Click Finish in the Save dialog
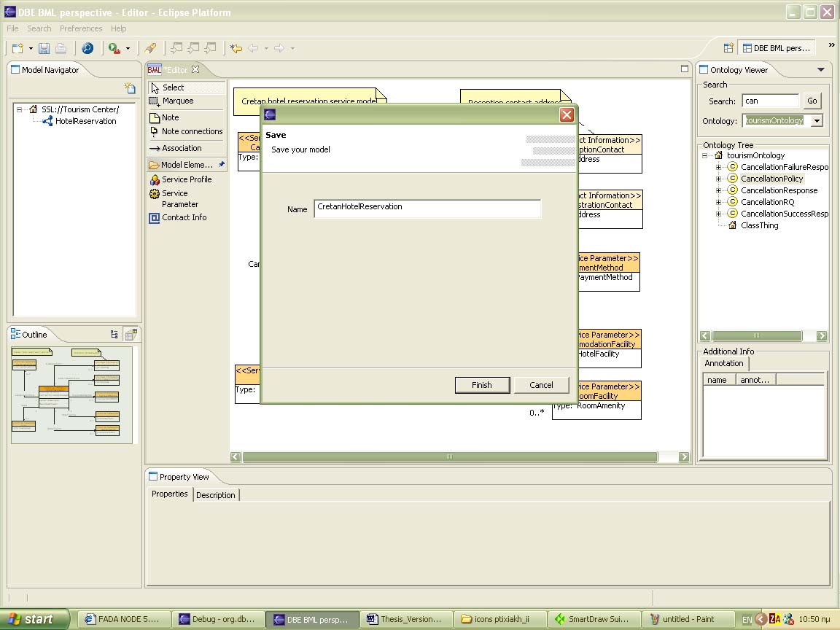The height and width of the screenshot is (630, 840). 482,385
